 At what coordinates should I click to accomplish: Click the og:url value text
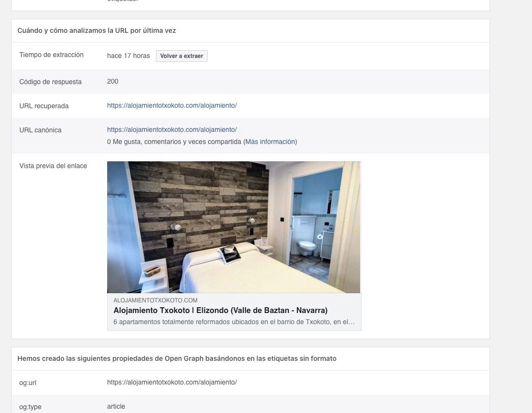tap(172, 383)
